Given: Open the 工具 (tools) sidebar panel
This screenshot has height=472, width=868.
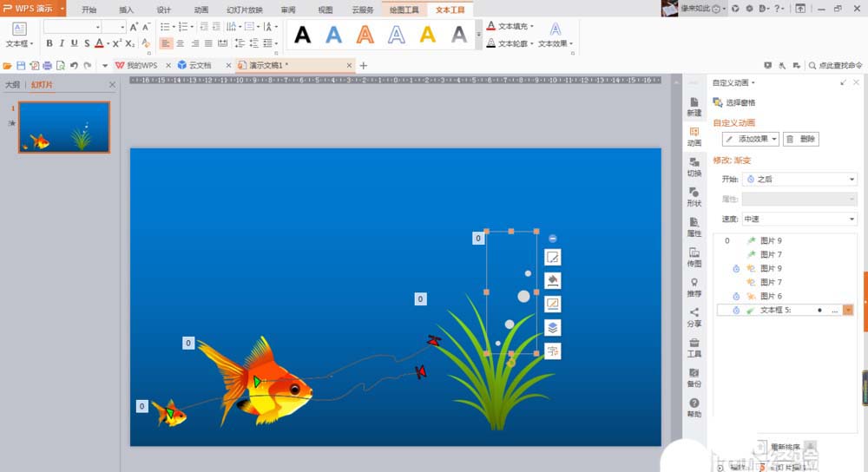Looking at the screenshot, I should [694, 347].
